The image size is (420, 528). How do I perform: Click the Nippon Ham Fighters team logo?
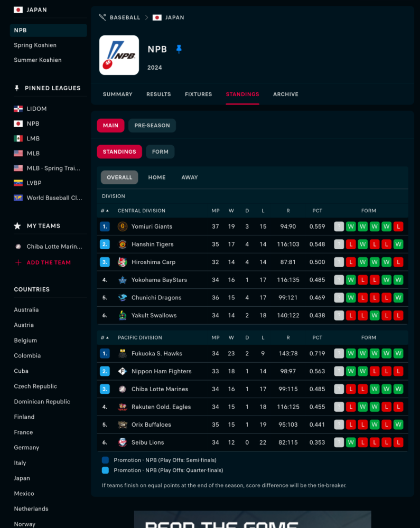coord(122,371)
